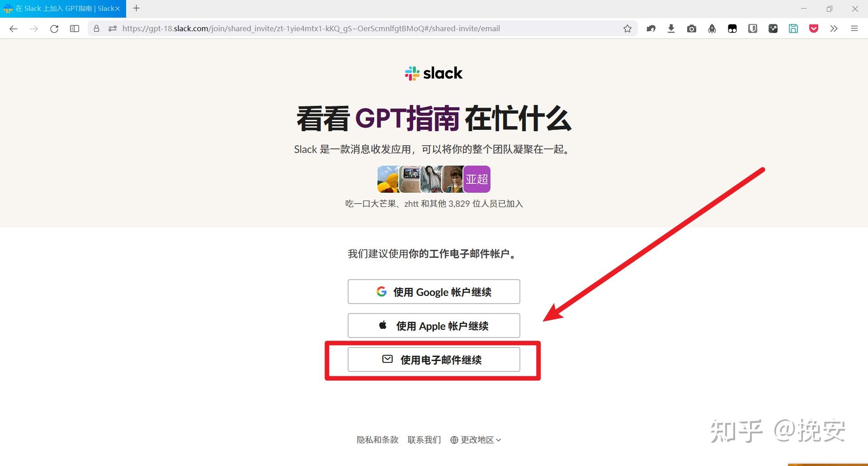The height and width of the screenshot is (466, 868).
Task: Restore down the browser window
Action: click(x=830, y=9)
